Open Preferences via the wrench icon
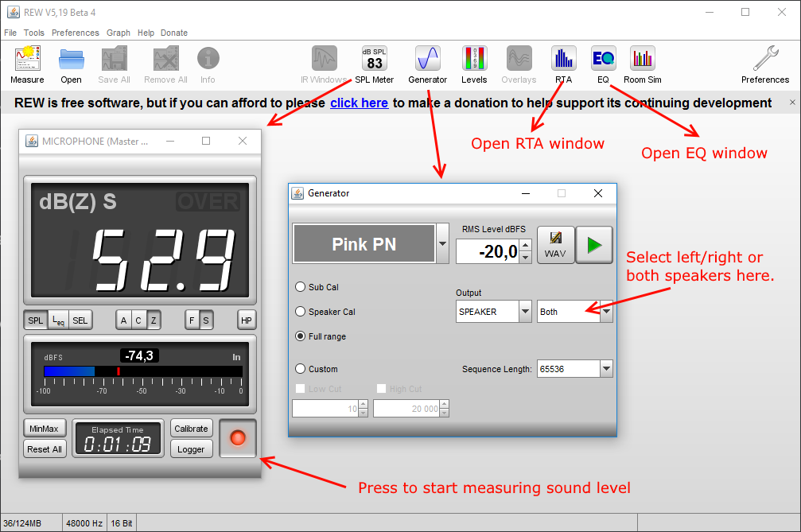This screenshot has height=532, width=801. pyautogui.click(x=765, y=60)
